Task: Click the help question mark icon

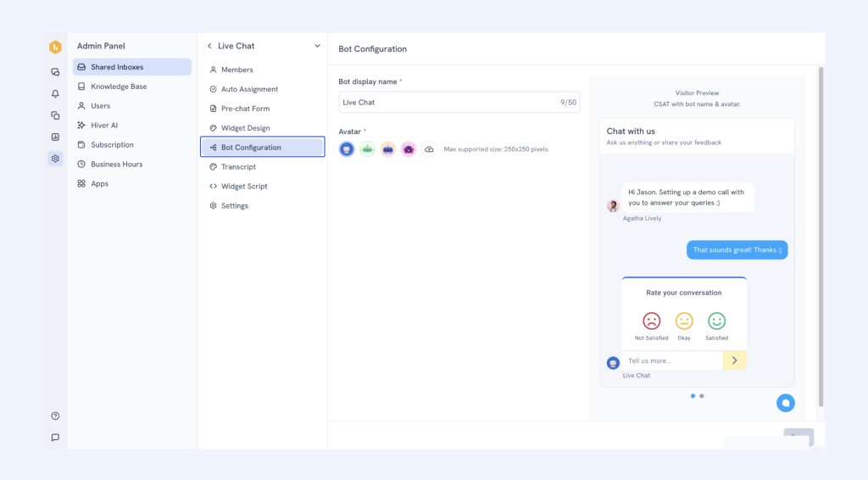Action: click(x=55, y=416)
